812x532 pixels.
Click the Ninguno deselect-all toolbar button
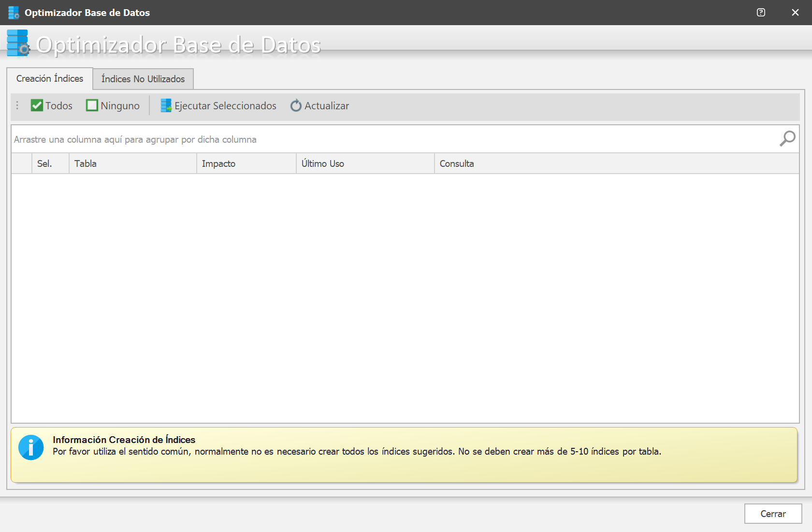pos(113,105)
